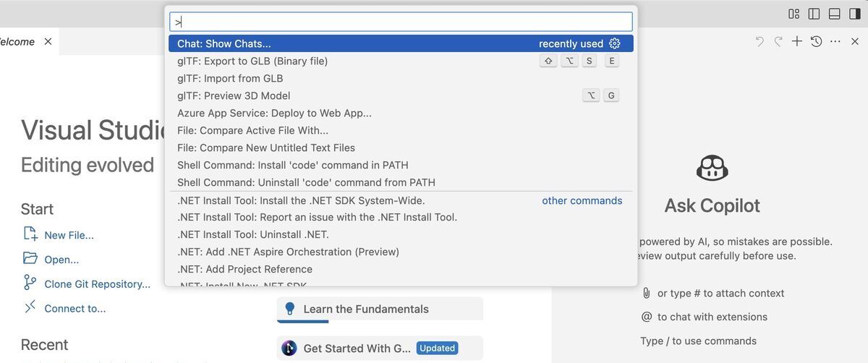This screenshot has width=868, height=363.
Task: Click the 'other commands' label
Action: [x=582, y=200]
